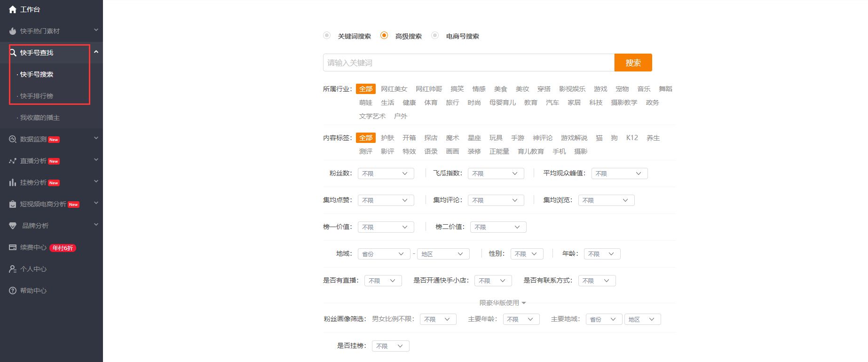
Task: Select the 全部 tag in 所属行业
Action: tap(366, 89)
